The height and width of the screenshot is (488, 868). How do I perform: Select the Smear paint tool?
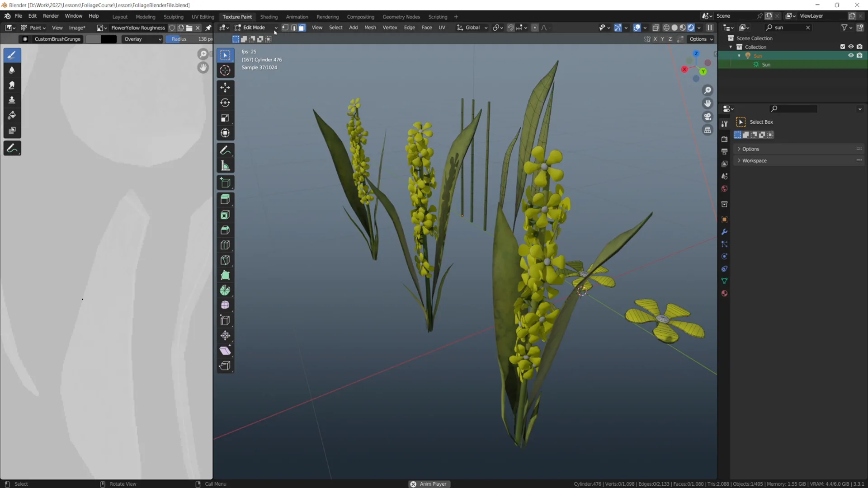pyautogui.click(x=12, y=85)
